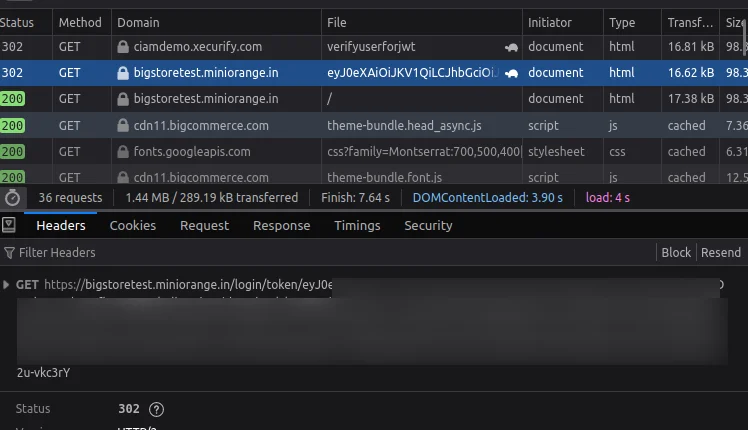The width and height of the screenshot is (748, 430).
Task: Sort by the File column header
Action: [x=422, y=22]
